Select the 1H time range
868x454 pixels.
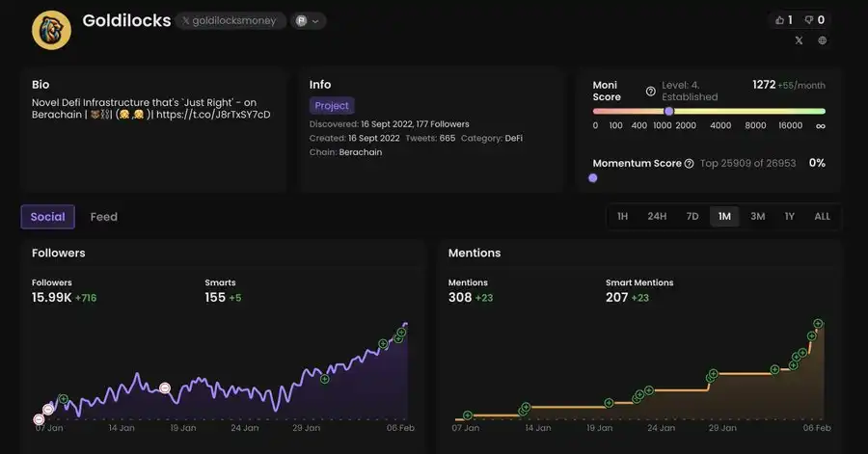click(622, 217)
